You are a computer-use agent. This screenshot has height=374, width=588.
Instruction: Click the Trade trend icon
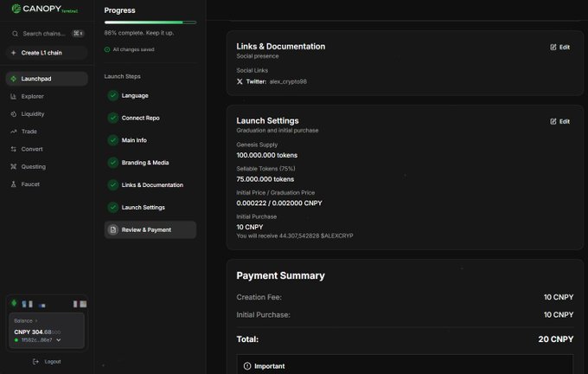[14, 132]
